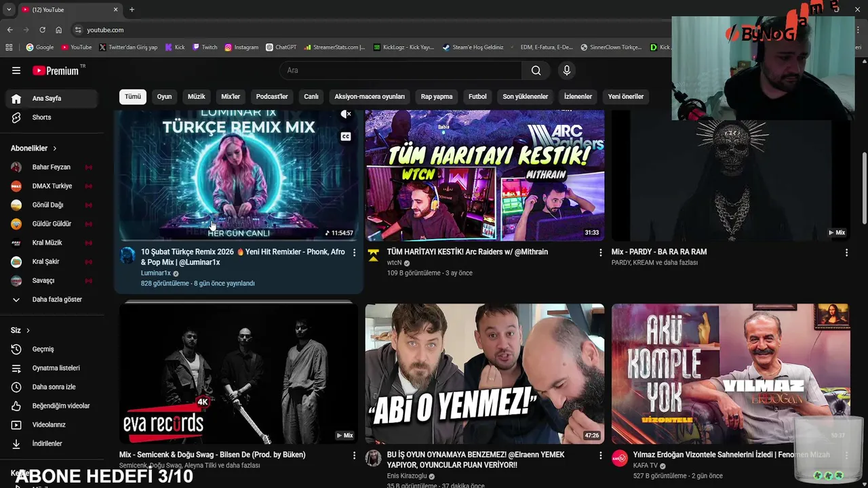Select the Canlı filter chip

[311, 96]
